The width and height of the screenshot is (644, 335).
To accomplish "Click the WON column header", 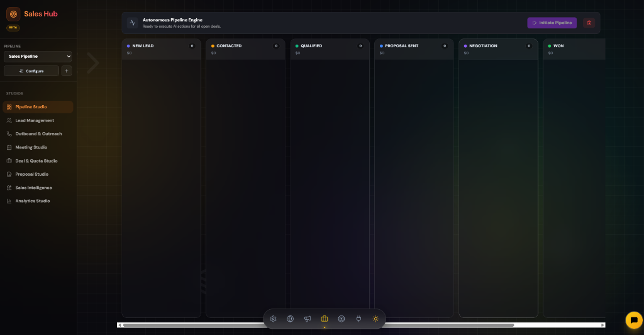I will click(574, 49).
